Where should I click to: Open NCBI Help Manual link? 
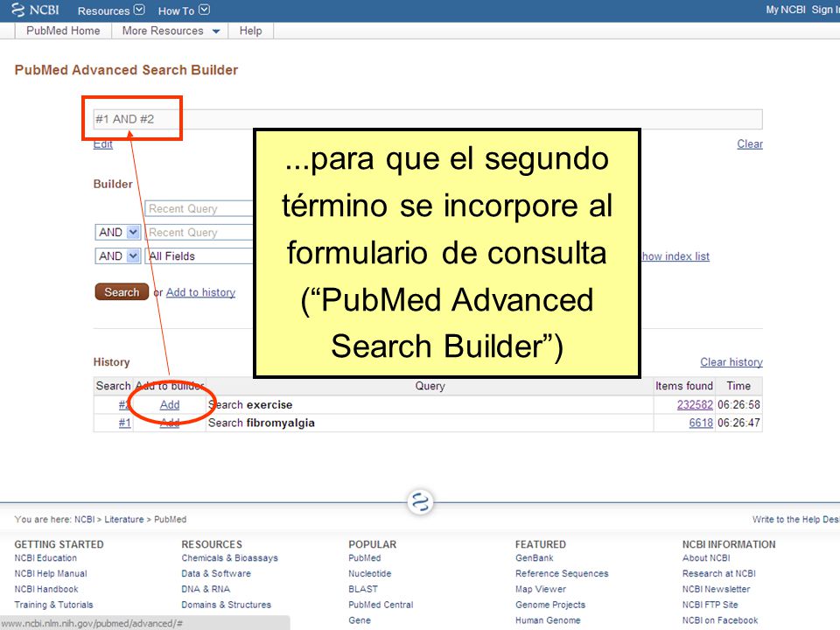[51, 573]
